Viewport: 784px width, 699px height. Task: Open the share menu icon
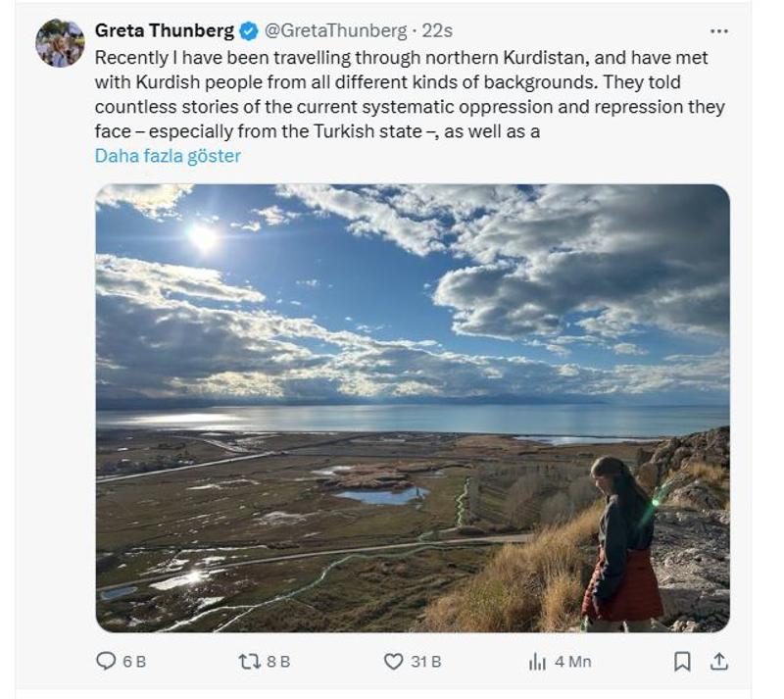click(x=719, y=662)
